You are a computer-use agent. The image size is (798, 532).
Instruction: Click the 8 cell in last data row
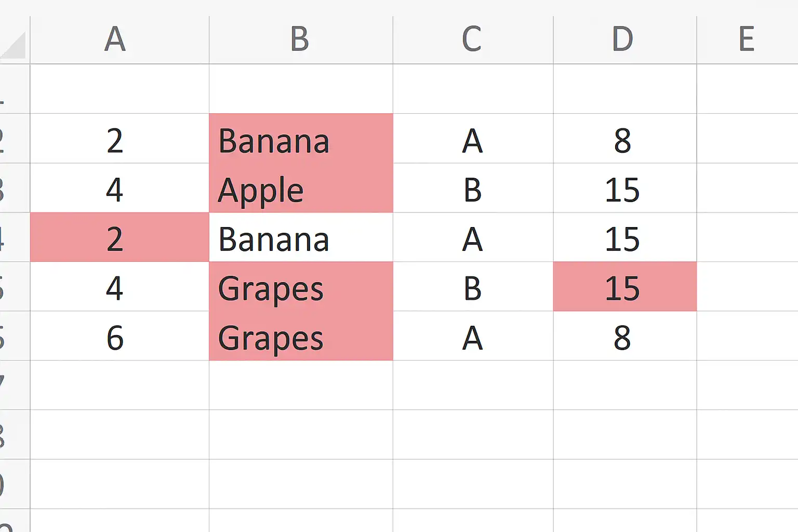625,336
